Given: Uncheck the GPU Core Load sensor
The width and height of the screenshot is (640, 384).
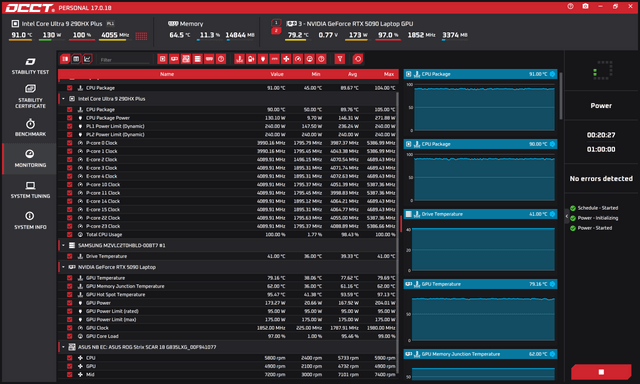Looking at the screenshot, I should [69, 336].
